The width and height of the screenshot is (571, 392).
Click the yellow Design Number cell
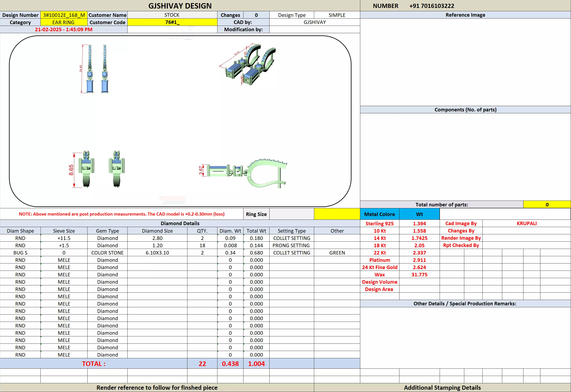(64, 15)
